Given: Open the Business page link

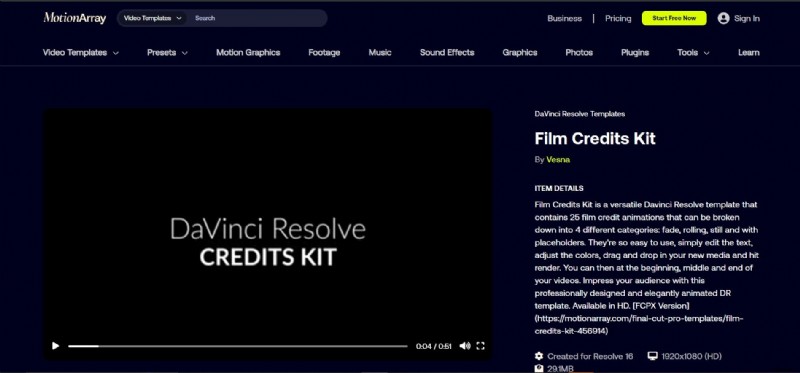Looking at the screenshot, I should click(564, 18).
